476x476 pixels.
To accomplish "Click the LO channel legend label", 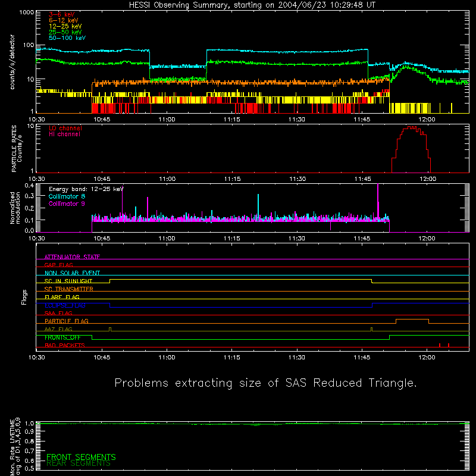I will click(x=65, y=128).
